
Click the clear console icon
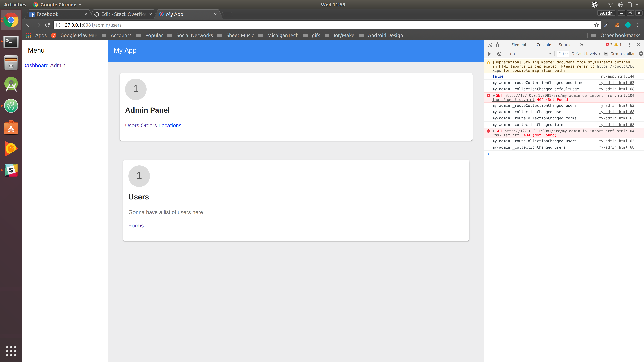499,54
